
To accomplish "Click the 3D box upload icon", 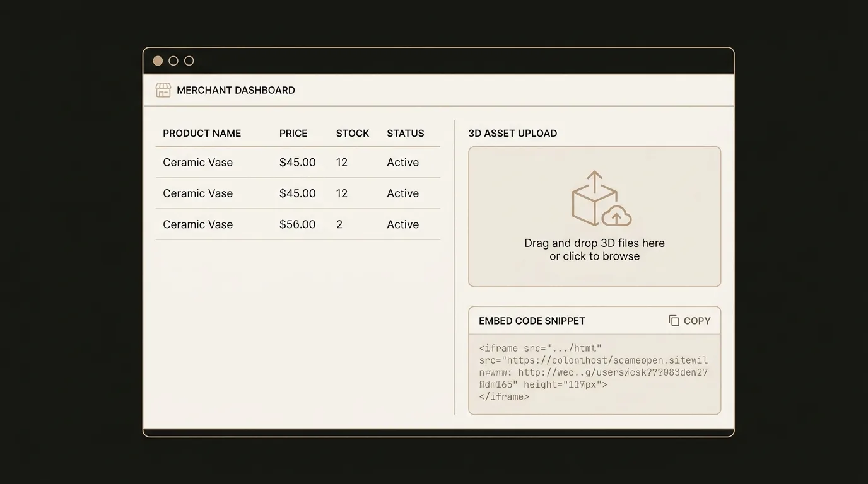I will tap(601, 199).
